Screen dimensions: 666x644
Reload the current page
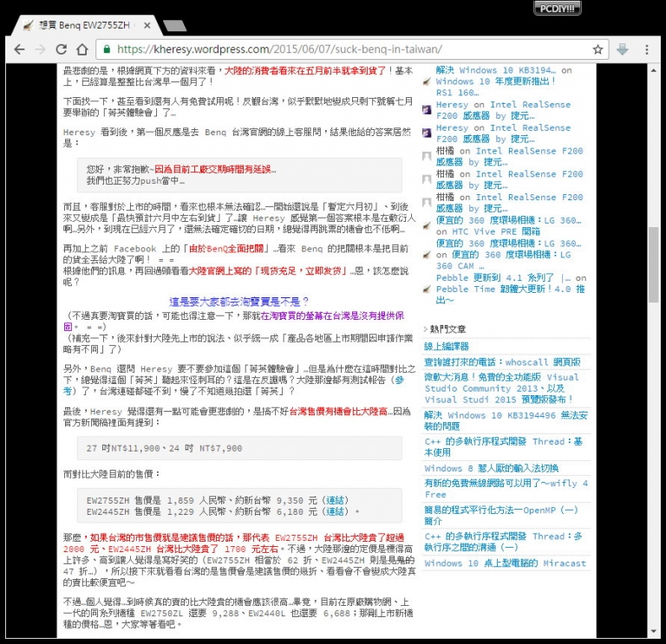pos(62,49)
